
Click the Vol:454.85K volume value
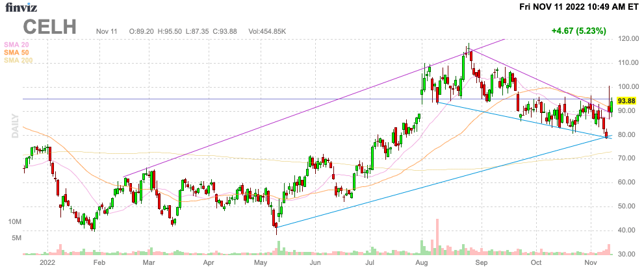[x=267, y=31]
